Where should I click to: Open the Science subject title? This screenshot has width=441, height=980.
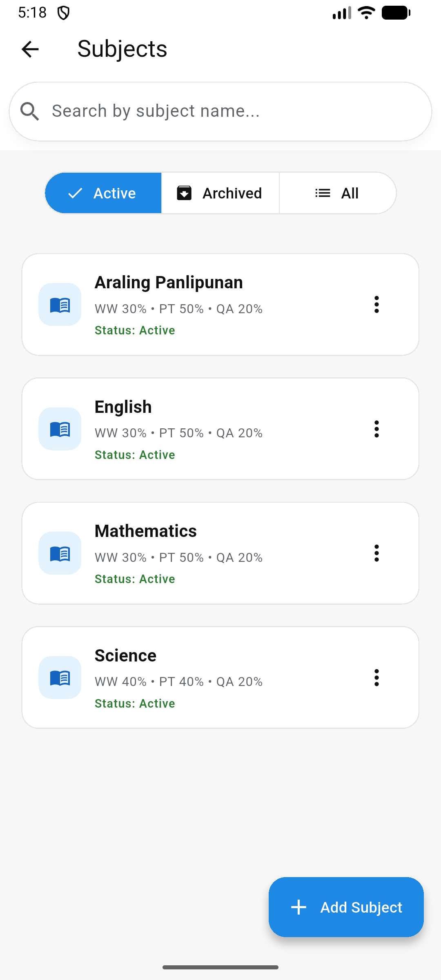[125, 656]
